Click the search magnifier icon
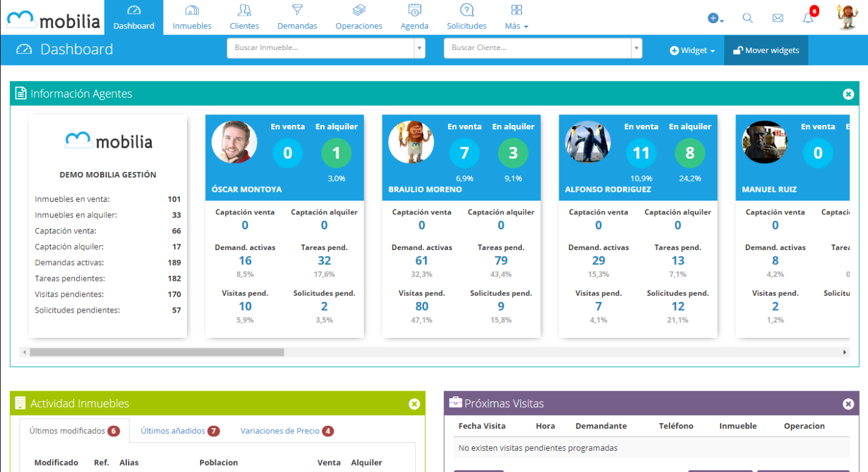Image resolution: width=868 pixels, height=472 pixels. 747,18
